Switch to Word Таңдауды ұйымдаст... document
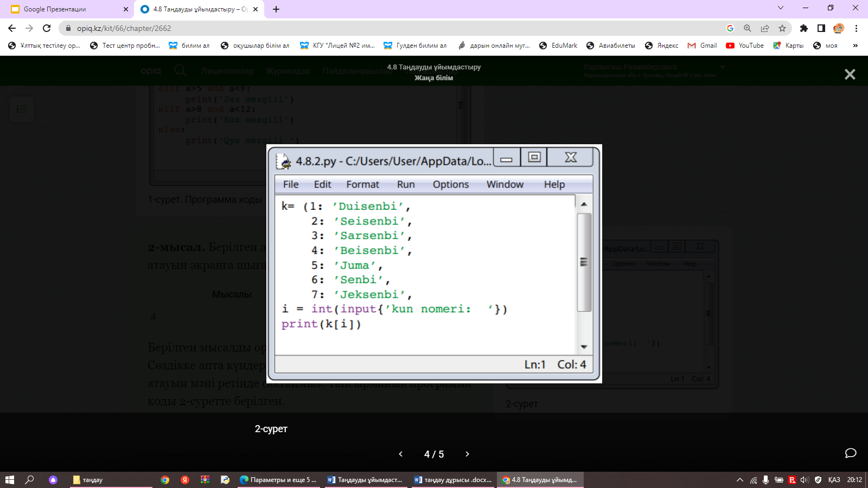 pos(366,480)
